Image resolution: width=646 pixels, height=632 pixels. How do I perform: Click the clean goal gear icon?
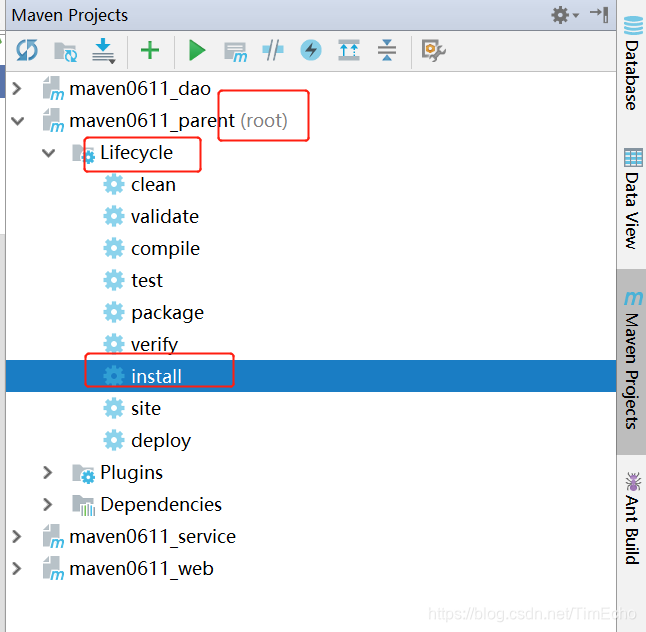coord(114,185)
